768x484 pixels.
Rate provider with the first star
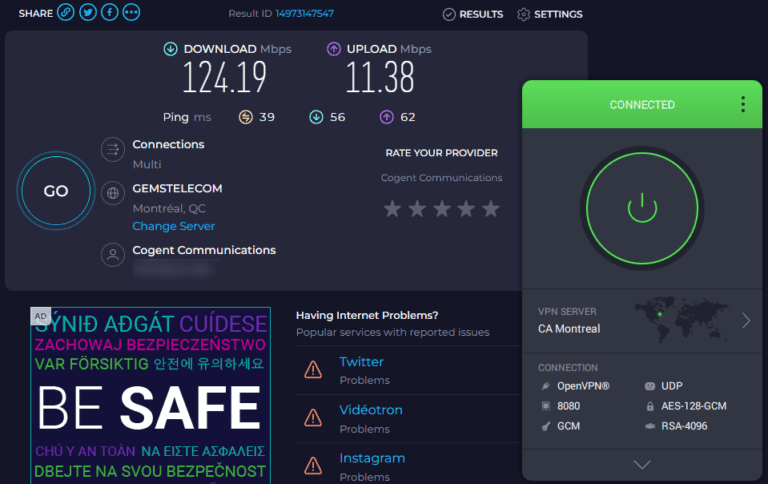393,209
